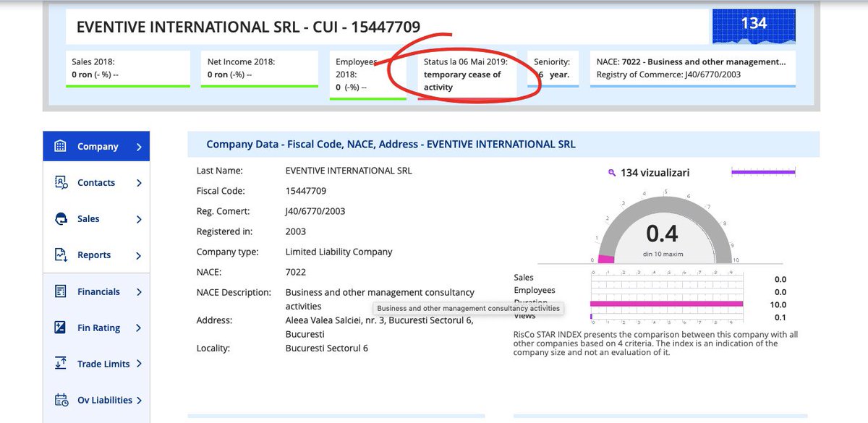
Task: Click the Sales criteria bar row
Action: pyautogui.click(x=667, y=279)
